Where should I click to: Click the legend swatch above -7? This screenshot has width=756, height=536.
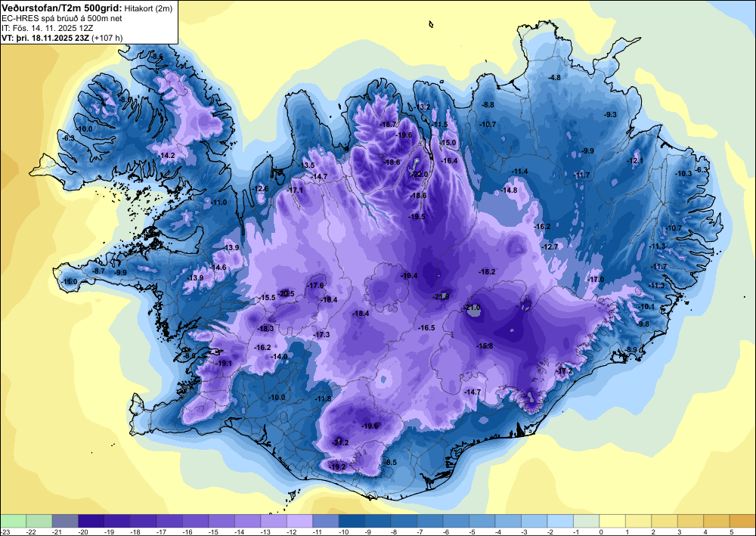(430, 521)
